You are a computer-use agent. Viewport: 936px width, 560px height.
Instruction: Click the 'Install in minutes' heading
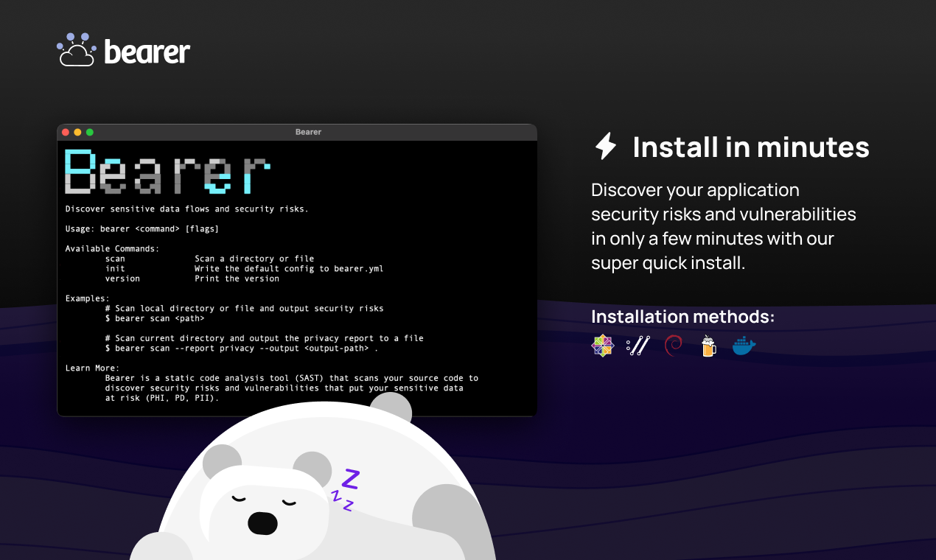[x=751, y=147]
